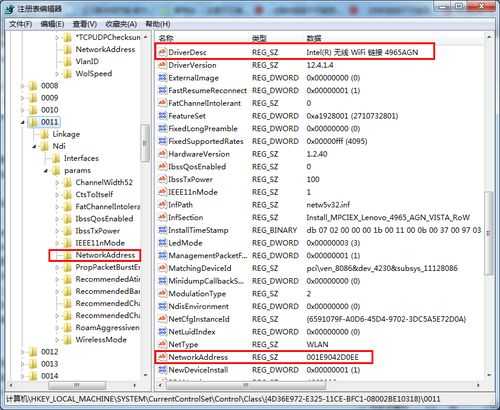Click the Interfaces folder icon
The image size is (500, 410).
point(56,158)
